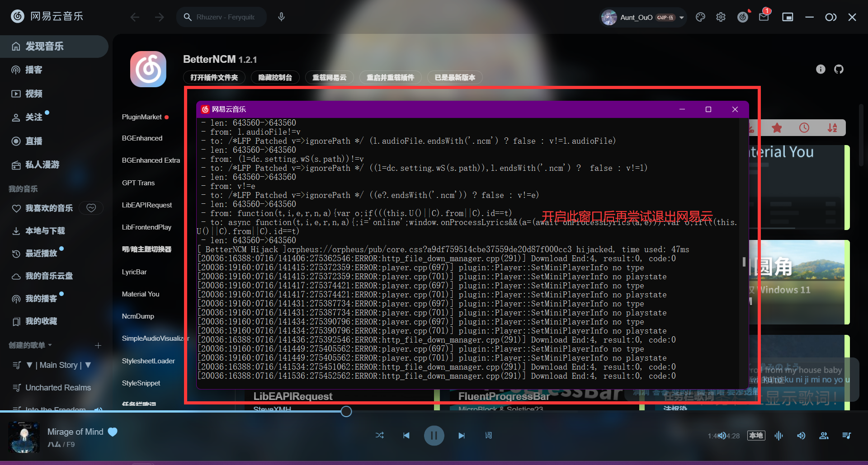Click the star favorites sort icon

[x=777, y=128]
